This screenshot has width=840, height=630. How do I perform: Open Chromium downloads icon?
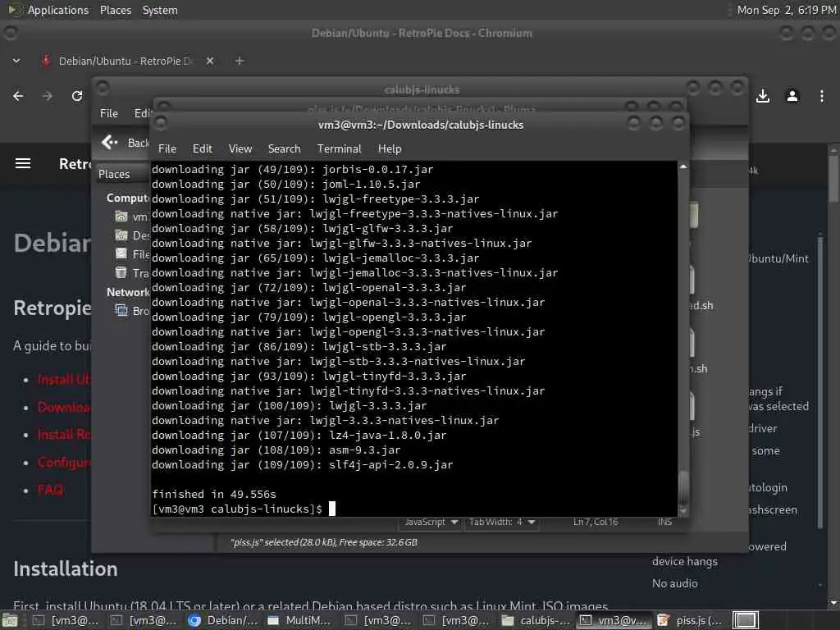coord(763,96)
